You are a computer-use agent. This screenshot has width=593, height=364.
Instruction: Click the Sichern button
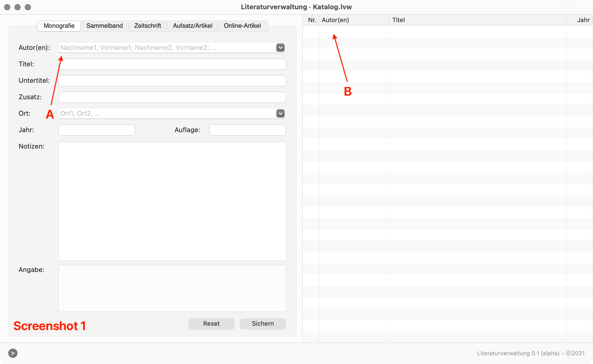pyautogui.click(x=263, y=324)
